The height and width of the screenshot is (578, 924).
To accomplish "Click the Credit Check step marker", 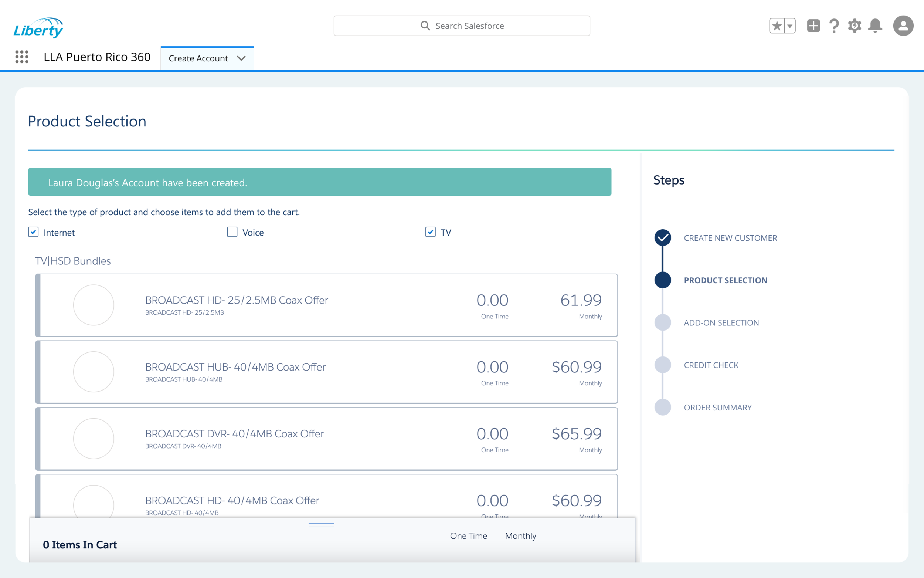I will 663,365.
